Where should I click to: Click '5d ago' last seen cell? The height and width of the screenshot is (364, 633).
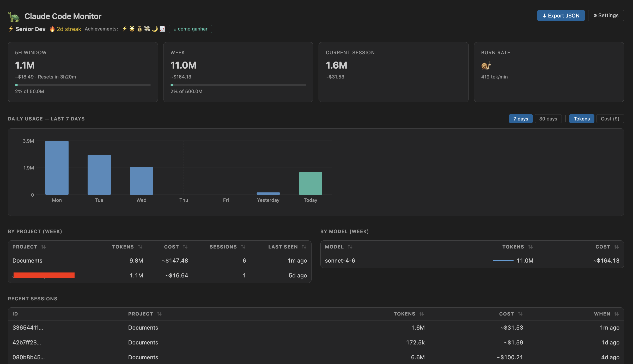298,276
